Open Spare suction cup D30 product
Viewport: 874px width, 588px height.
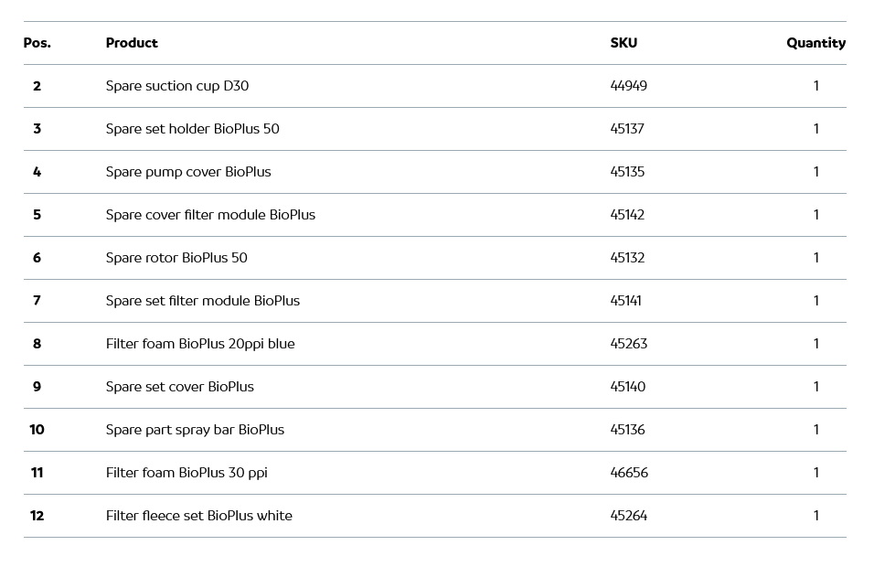coord(177,86)
